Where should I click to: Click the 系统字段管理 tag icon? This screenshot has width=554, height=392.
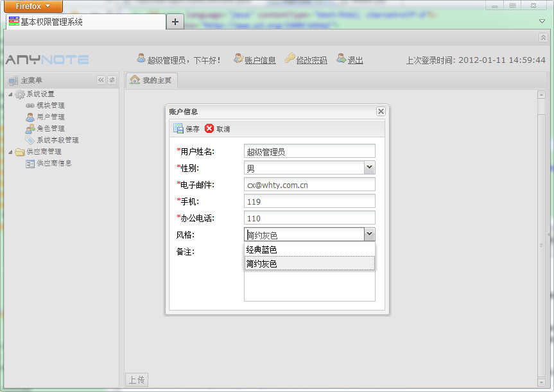click(x=30, y=141)
